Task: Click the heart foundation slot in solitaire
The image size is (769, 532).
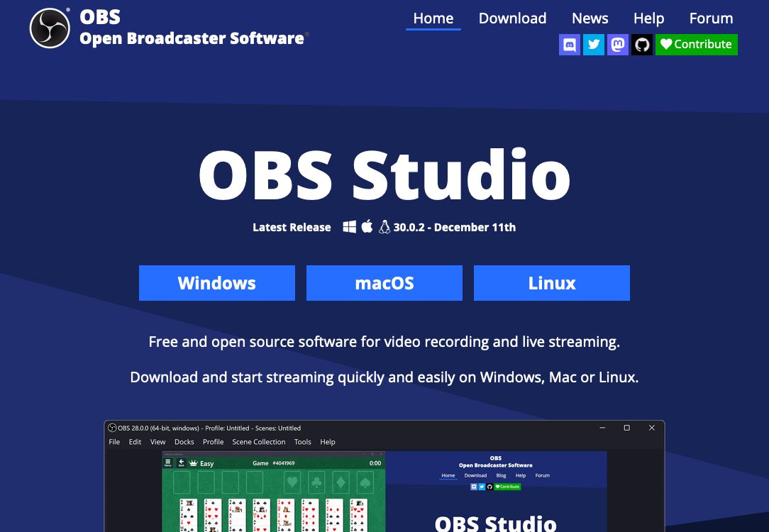Action: (x=293, y=482)
